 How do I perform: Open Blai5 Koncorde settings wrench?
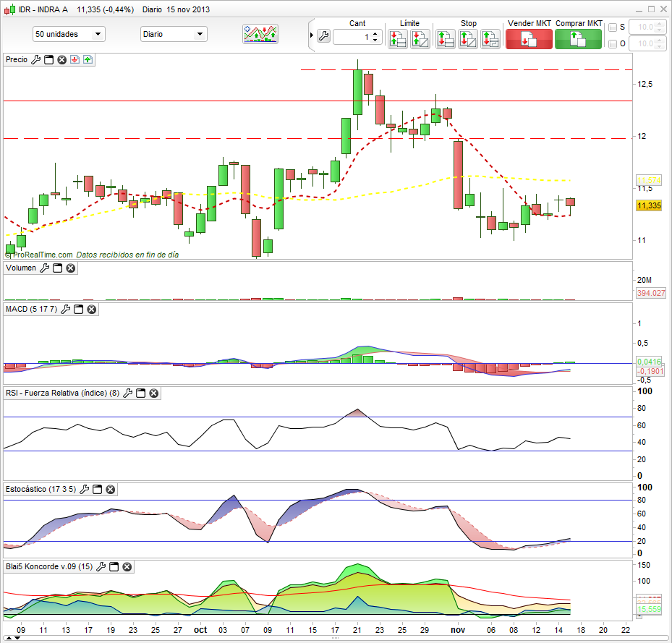pyautogui.click(x=101, y=566)
